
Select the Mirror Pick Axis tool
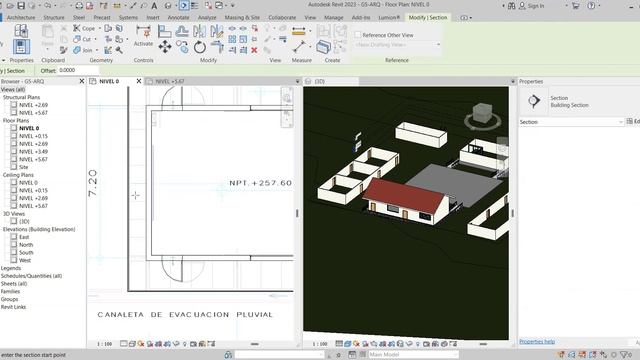(200, 31)
